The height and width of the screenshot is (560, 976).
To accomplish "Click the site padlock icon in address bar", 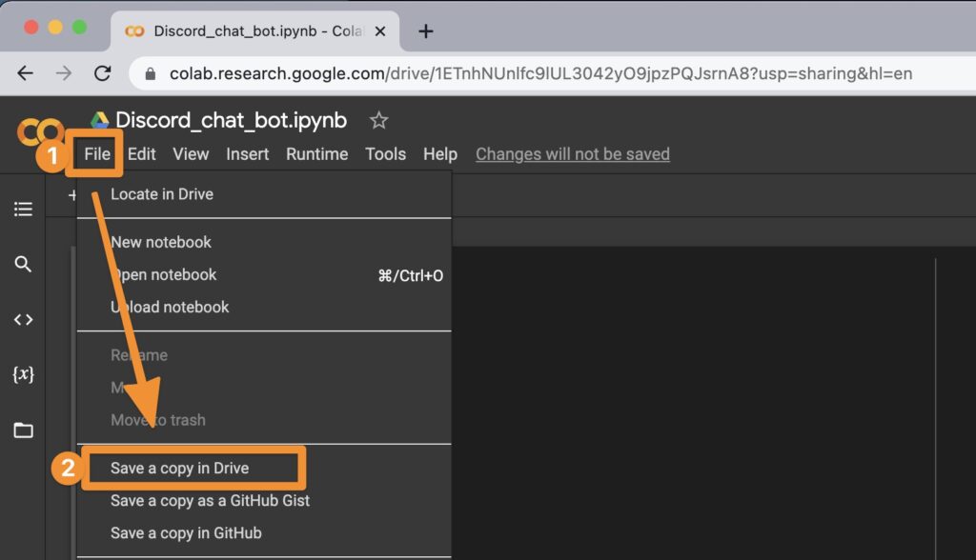I will 150,74.
